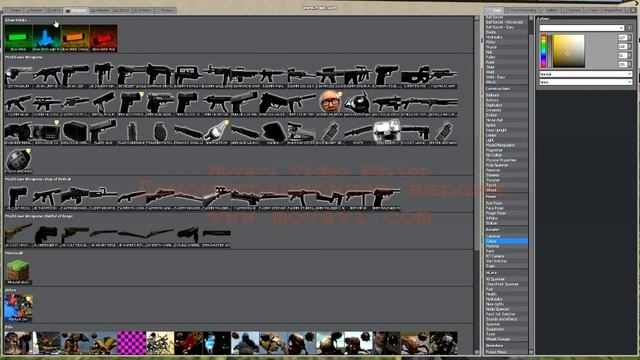
Task: Click the weapons panel vertical scrollbar
Action: click(x=476, y=135)
